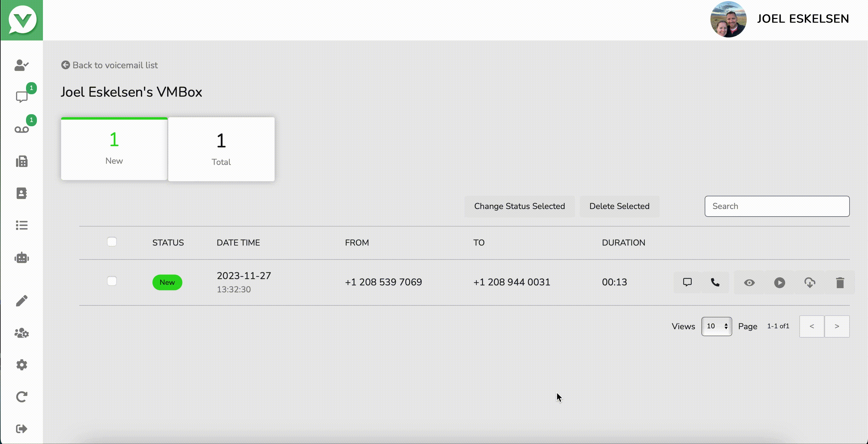
Task: Toggle the eye icon to view voicemail
Action: click(749, 282)
